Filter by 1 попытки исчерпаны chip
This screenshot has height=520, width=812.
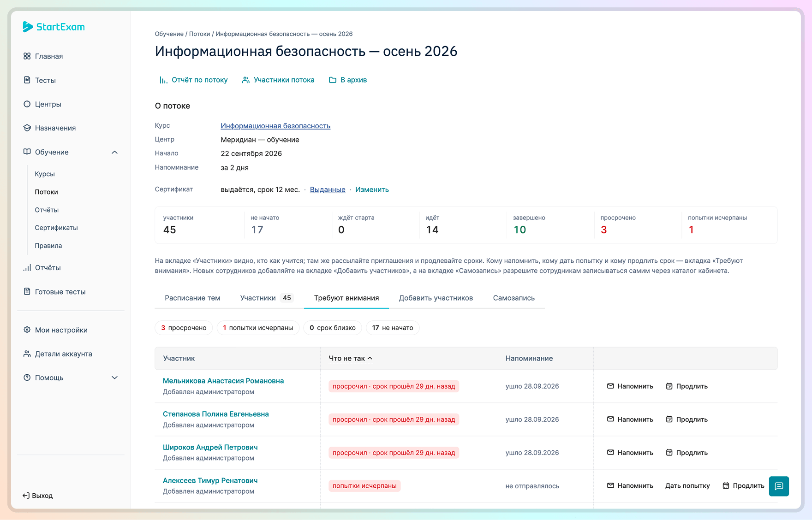click(258, 328)
